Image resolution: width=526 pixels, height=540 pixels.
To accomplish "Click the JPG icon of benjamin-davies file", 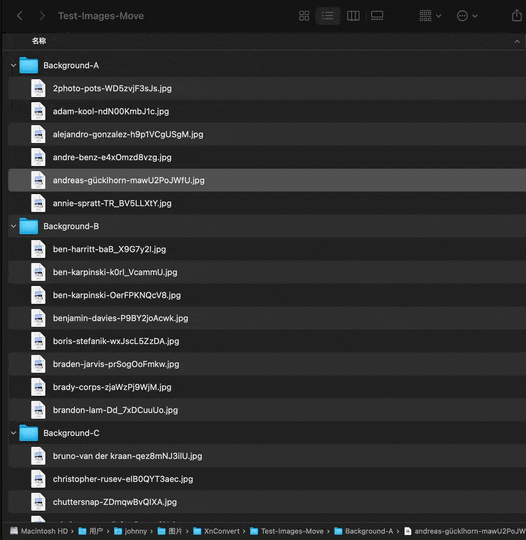I will point(38,318).
